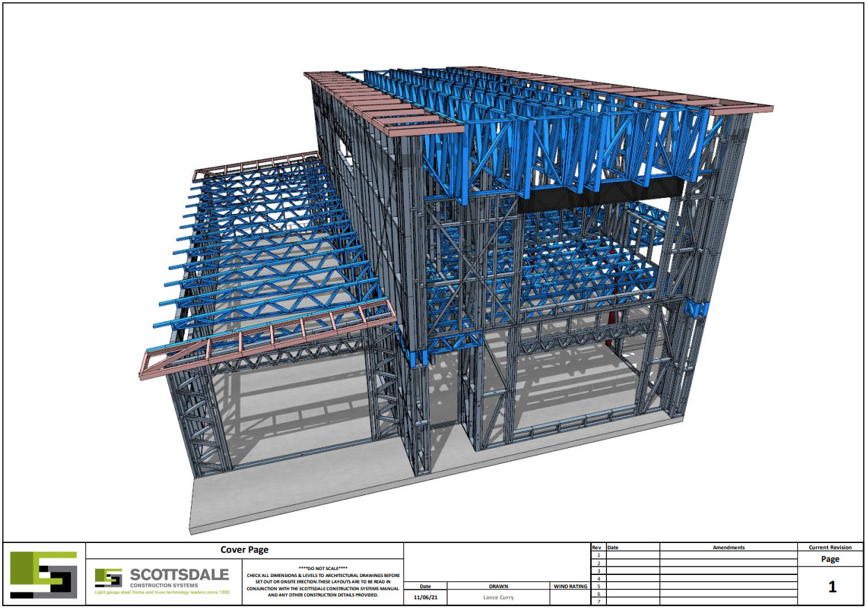Click the date value '11/06/21'
The height and width of the screenshot is (609, 868).
426,596
